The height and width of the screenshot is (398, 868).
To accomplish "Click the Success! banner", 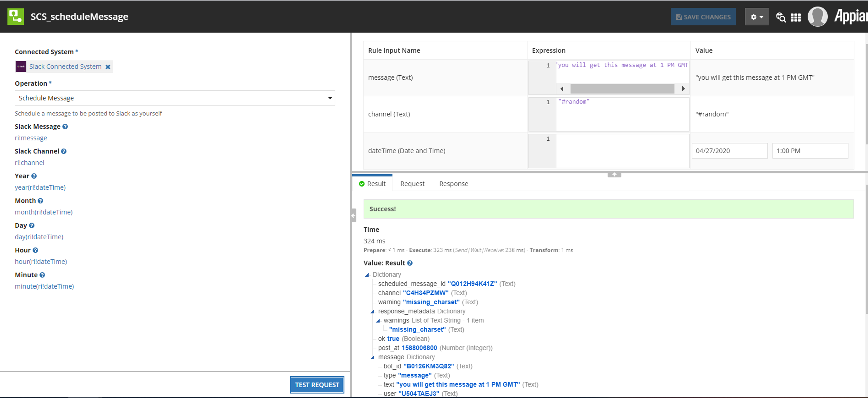I will (608, 209).
